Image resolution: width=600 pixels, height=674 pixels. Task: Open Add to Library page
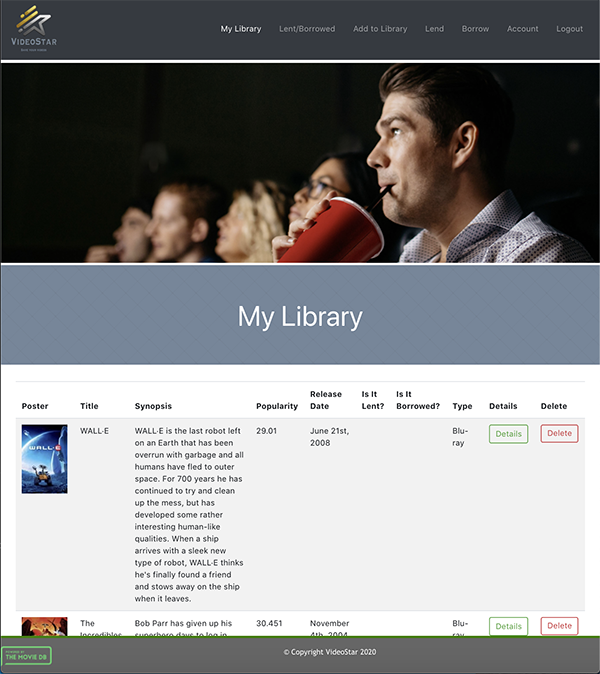tap(380, 29)
